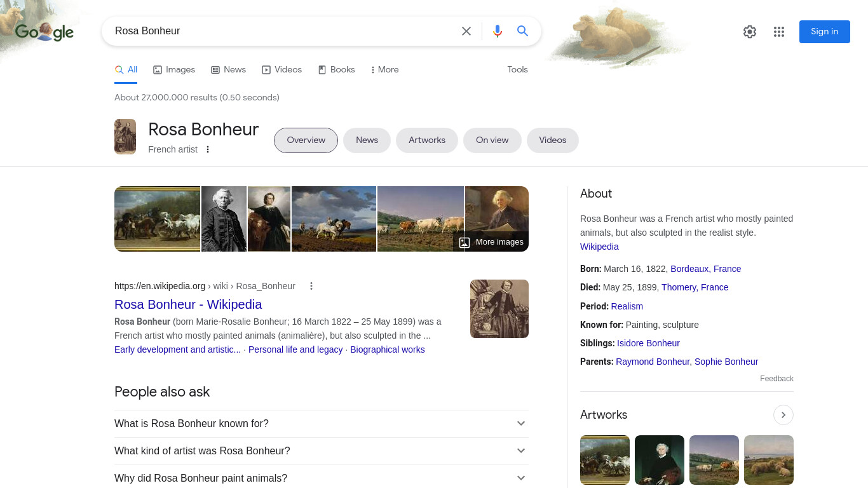
Task: Submit search with magnifying glass icon
Action: 523,31
